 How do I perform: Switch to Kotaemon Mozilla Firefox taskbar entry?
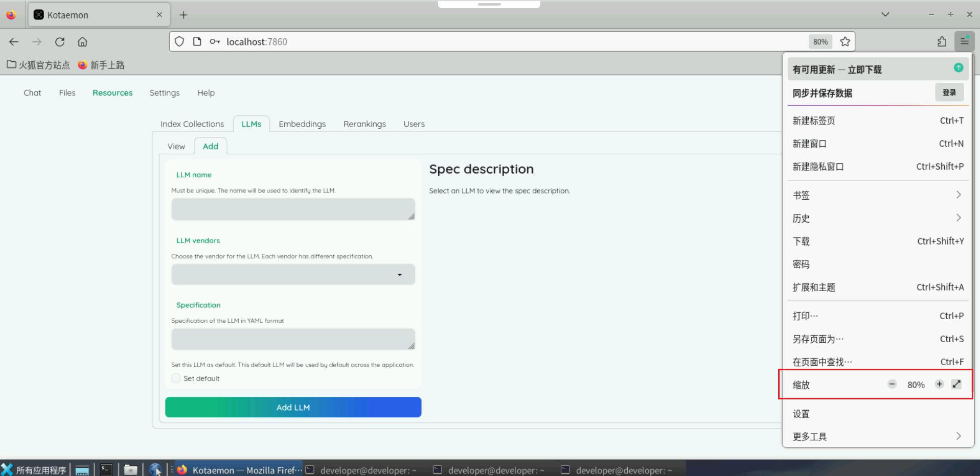point(239,470)
